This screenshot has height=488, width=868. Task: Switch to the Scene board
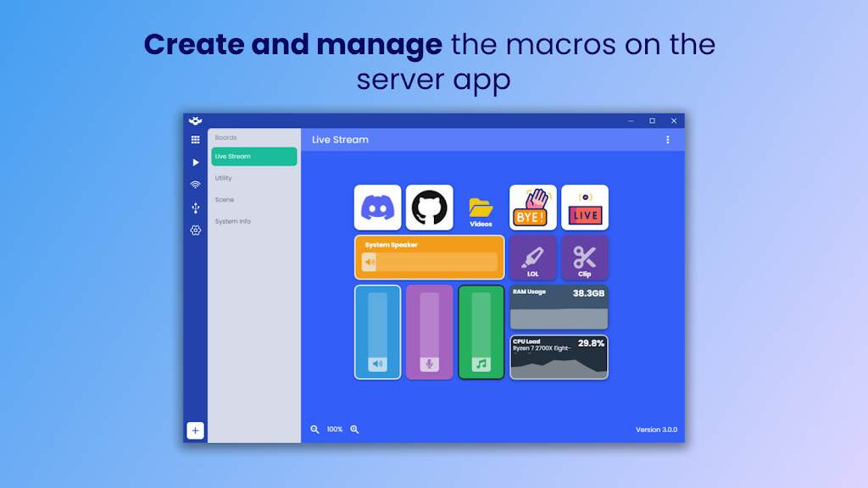225,200
